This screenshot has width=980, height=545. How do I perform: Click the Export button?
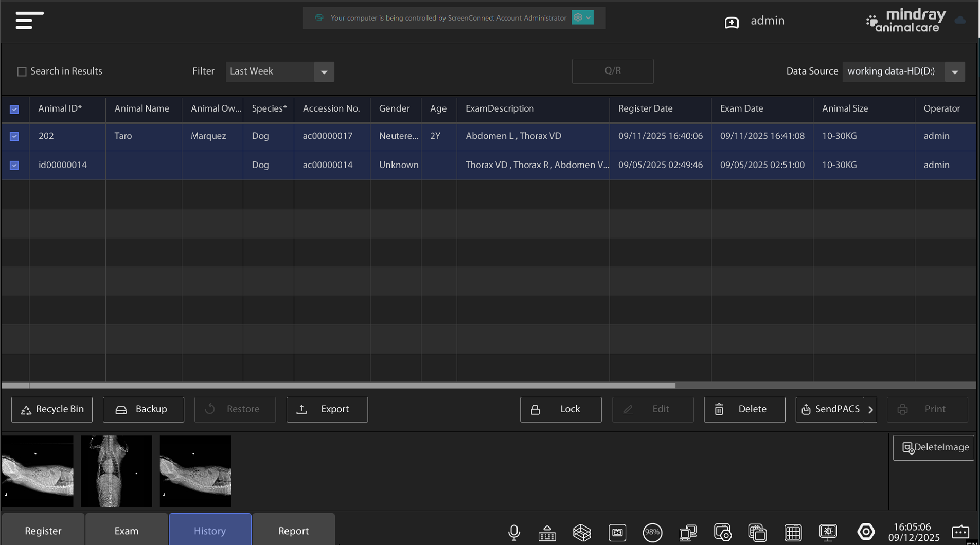point(327,409)
